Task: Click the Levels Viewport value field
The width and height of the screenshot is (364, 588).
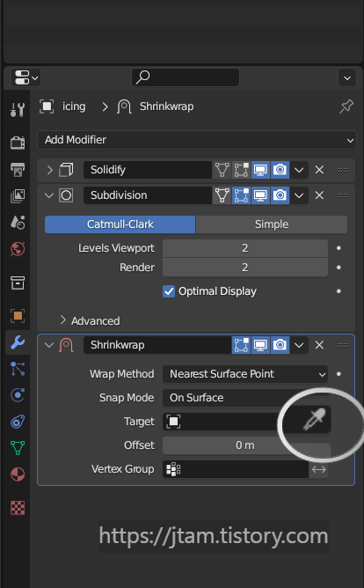Action: pos(245,248)
